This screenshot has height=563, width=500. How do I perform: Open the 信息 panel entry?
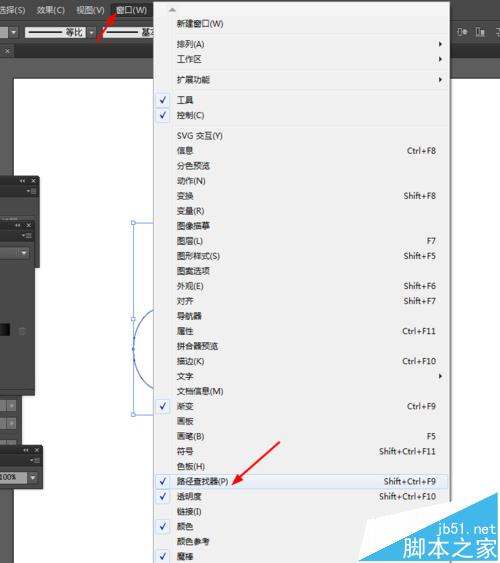pos(302,151)
